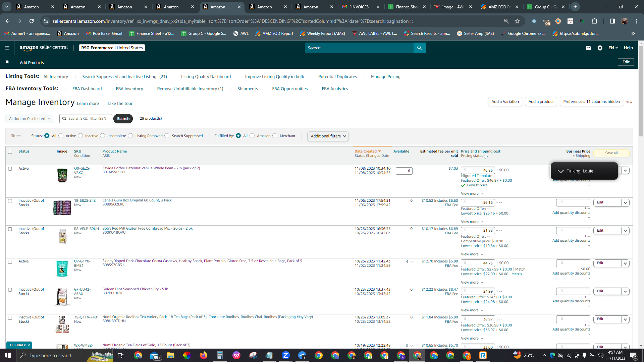This screenshot has width=644, height=362.
Task: Open the Edit dropdown arrow for Canels Gum Box
Action: point(626,202)
